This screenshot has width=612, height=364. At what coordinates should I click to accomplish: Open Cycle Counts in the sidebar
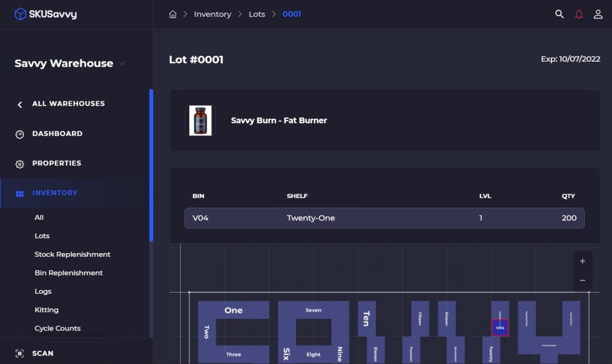click(x=58, y=328)
